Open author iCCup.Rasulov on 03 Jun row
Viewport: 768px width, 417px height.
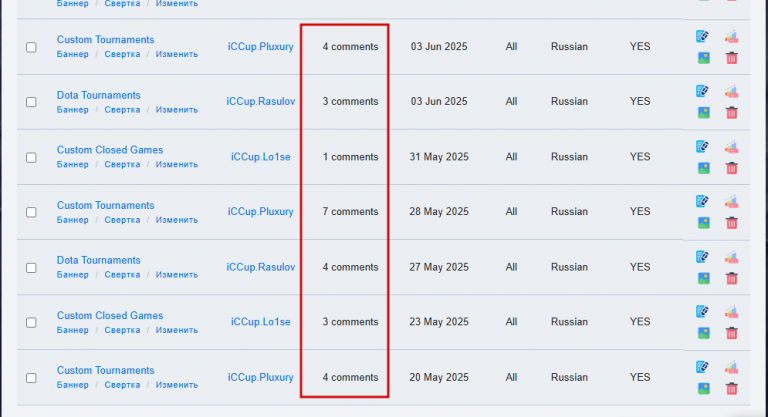click(x=261, y=101)
